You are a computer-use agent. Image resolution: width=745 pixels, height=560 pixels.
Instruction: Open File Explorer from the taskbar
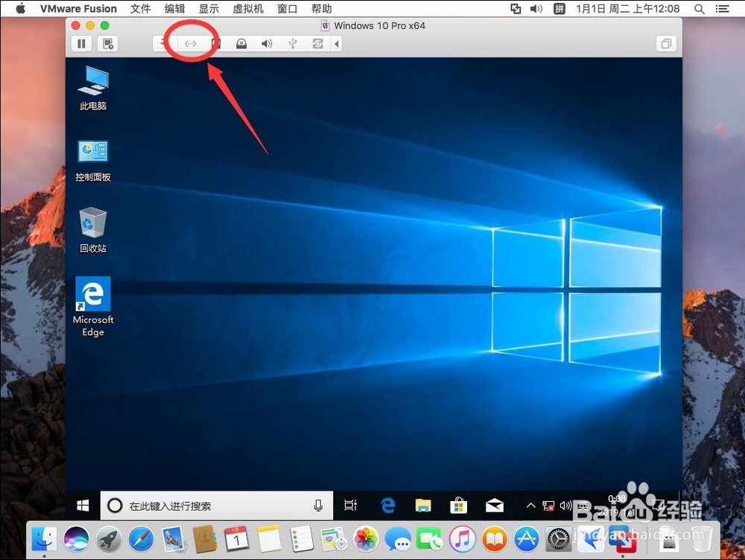423,506
